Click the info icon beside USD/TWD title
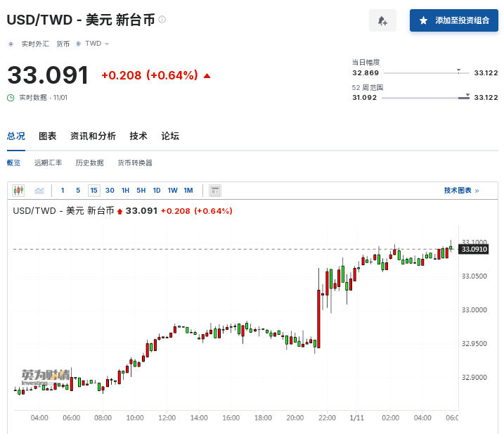This screenshot has width=504, height=434. [x=162, y=19]
